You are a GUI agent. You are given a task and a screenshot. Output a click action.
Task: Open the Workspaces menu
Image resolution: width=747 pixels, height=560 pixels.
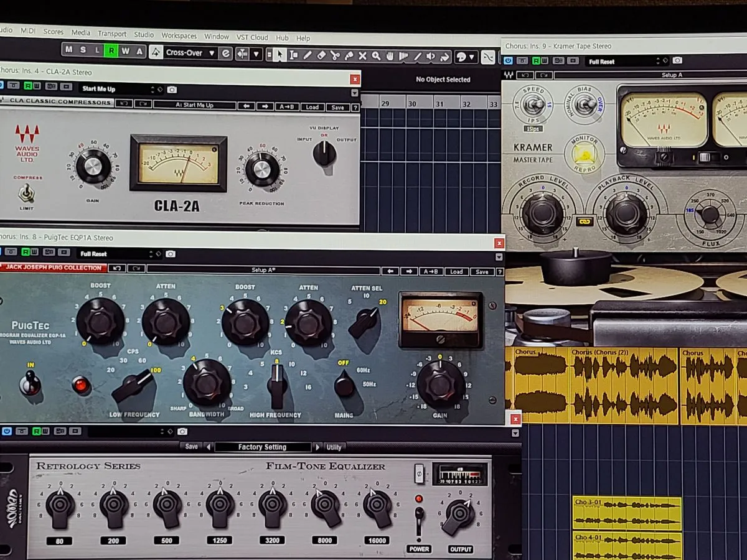tap(179, 36)
